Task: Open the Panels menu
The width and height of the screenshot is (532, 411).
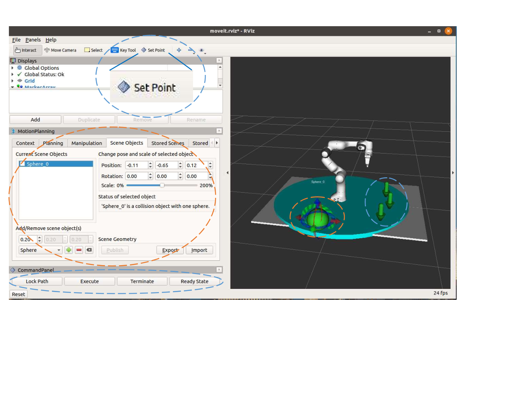Action: (33, 40)
